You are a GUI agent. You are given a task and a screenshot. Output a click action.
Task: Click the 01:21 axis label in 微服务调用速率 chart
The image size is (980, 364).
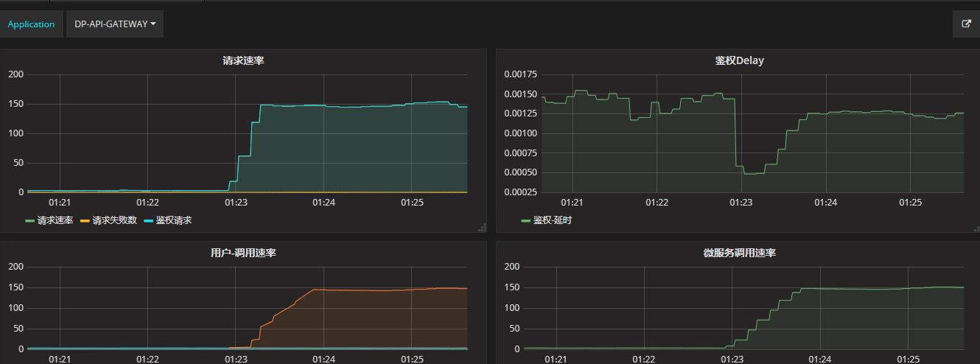click(556, 359)
